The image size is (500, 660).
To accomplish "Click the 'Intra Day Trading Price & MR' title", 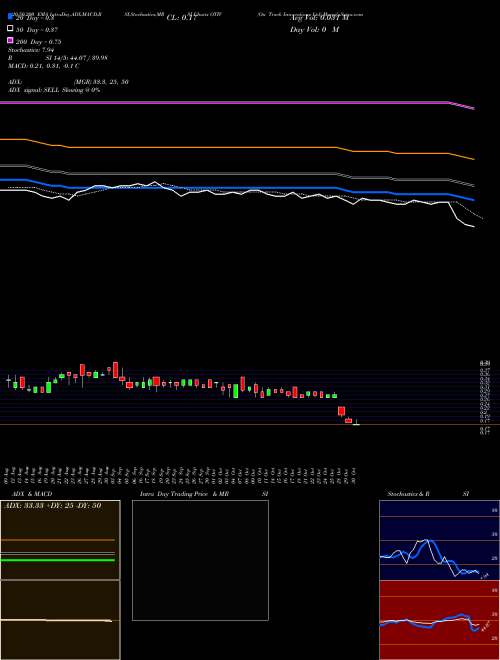I will (184, 494).
